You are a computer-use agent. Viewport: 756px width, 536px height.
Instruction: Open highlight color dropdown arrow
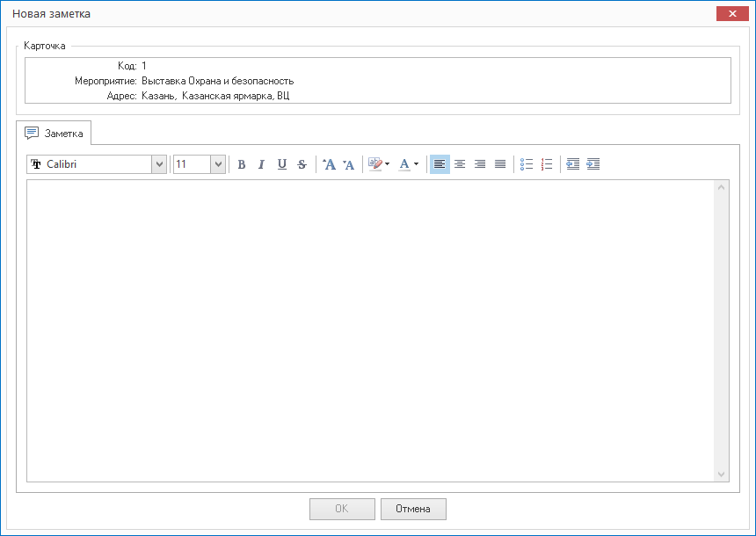coord(387,164)
